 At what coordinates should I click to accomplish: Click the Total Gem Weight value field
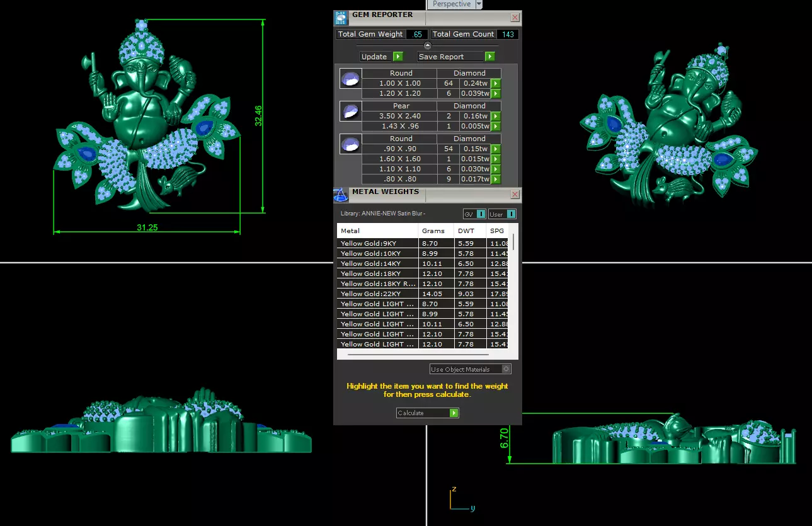click(x=416, y=35)
